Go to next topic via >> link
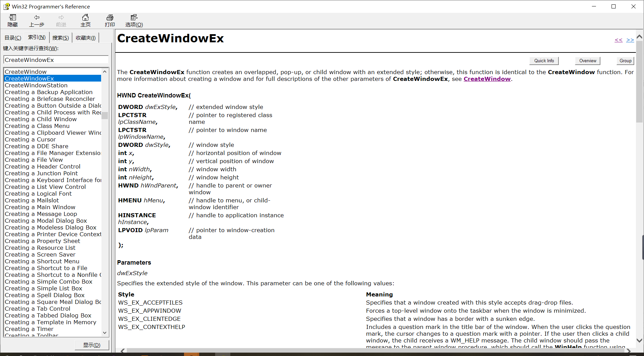 point(630,40)
